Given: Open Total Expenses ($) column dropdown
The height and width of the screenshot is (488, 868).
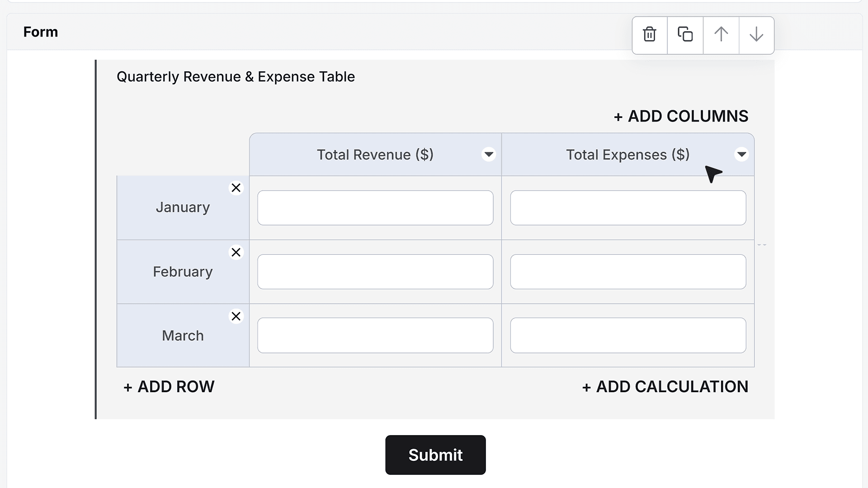Looking at the screenshot, I should pyautogui.click(x=741, y=155).
